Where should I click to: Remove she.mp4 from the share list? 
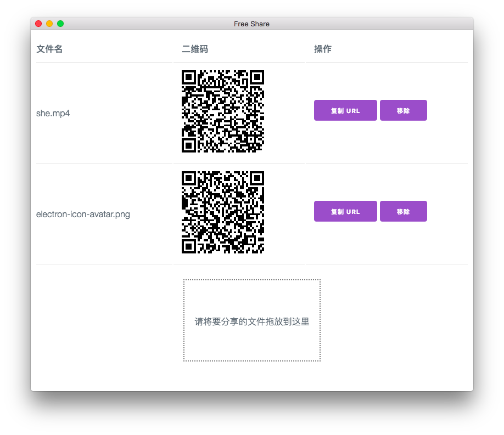(x=403, y=110)
